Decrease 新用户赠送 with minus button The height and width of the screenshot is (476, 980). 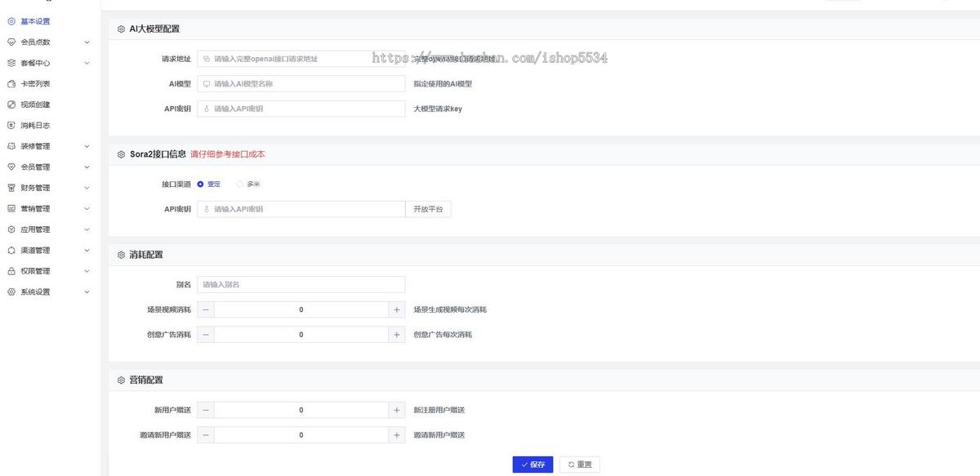205,410
